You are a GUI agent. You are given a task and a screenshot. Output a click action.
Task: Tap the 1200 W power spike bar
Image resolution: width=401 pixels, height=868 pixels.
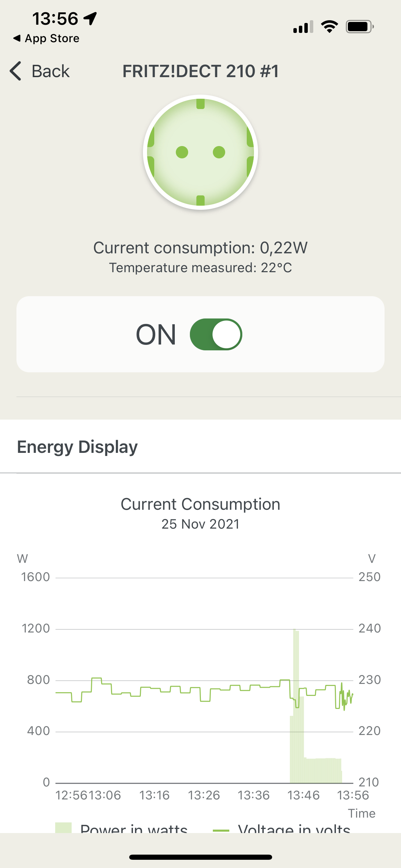(296, 668)
